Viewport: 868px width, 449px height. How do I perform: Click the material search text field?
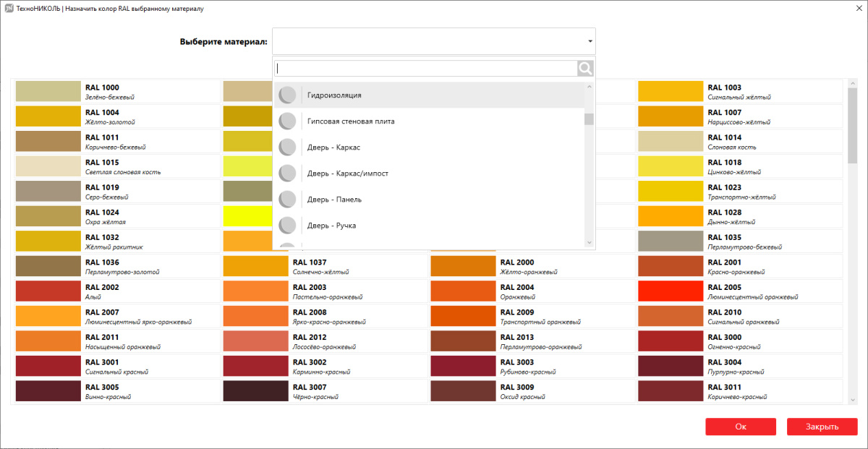click(x=426, y=69)
